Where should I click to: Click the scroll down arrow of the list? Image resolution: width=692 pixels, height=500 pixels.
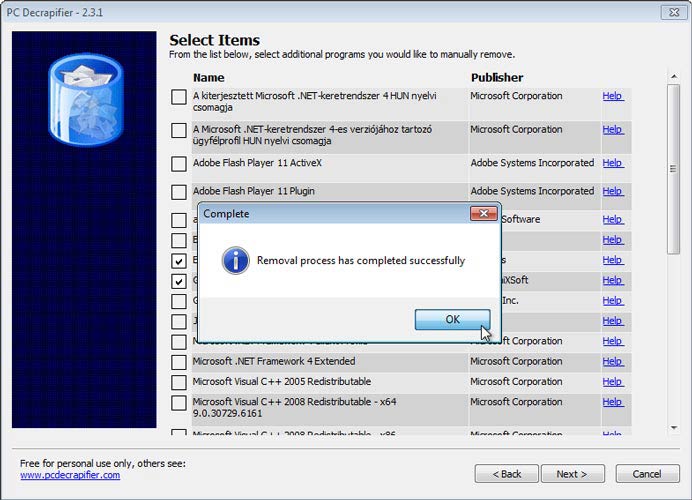[674, 427]
